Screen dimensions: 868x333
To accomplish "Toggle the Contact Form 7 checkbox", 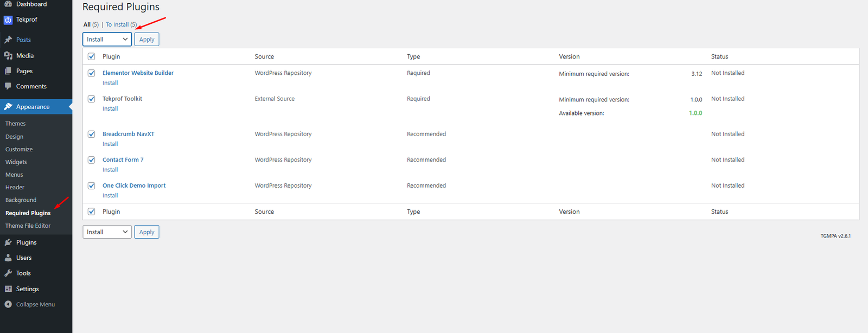I will tap(92, 160).
